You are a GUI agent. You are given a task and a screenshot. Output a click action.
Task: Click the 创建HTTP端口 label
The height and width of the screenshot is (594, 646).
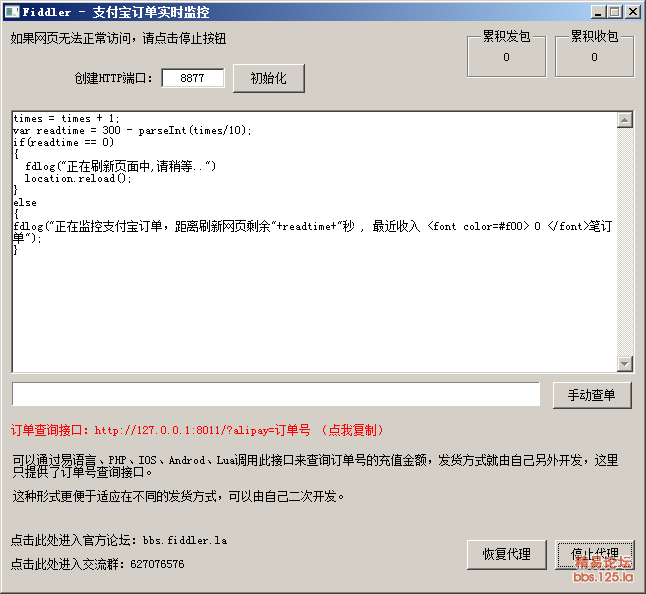click(x=113, y=78)
